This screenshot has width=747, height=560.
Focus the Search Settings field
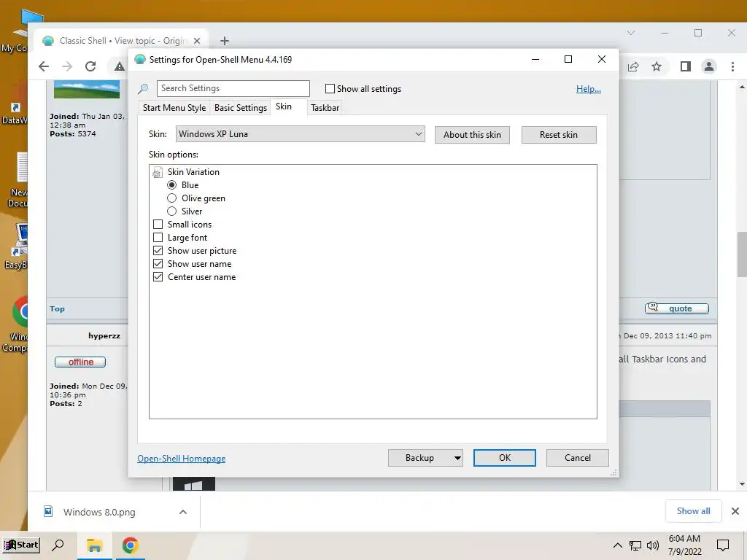coord(233,88)
